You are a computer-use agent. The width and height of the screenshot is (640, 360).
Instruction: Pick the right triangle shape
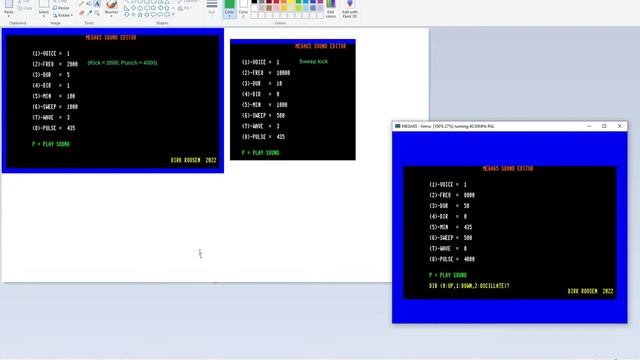127,9
